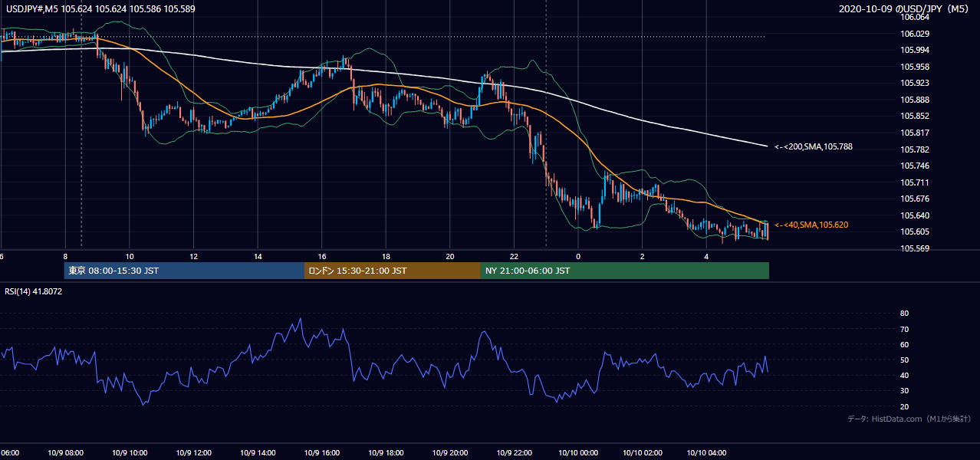Click RSI axis level 50
The image size is (980, 460).
pyautogui.click(x=904, y=360)
